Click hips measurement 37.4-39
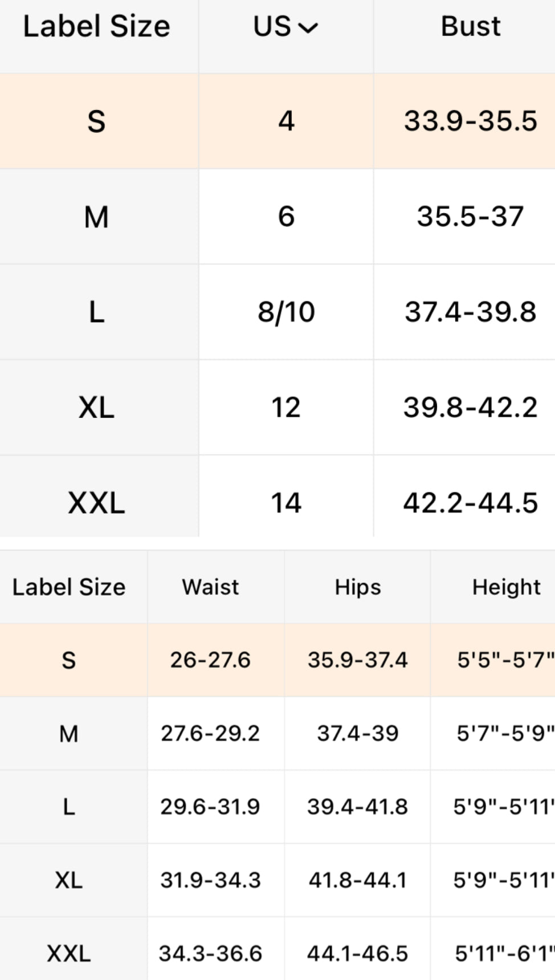555x980 pixels. point(357,733)
